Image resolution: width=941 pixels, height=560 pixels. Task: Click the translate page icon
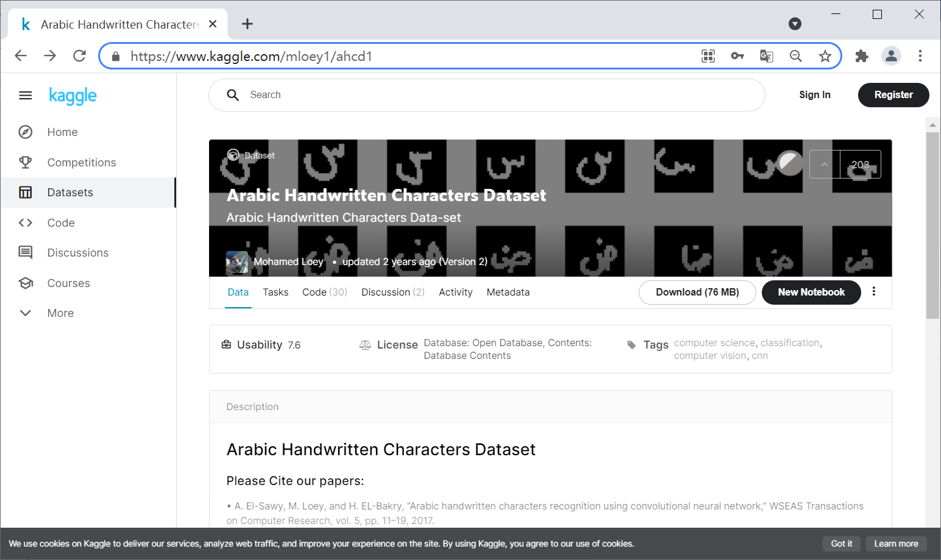[767, 56]
